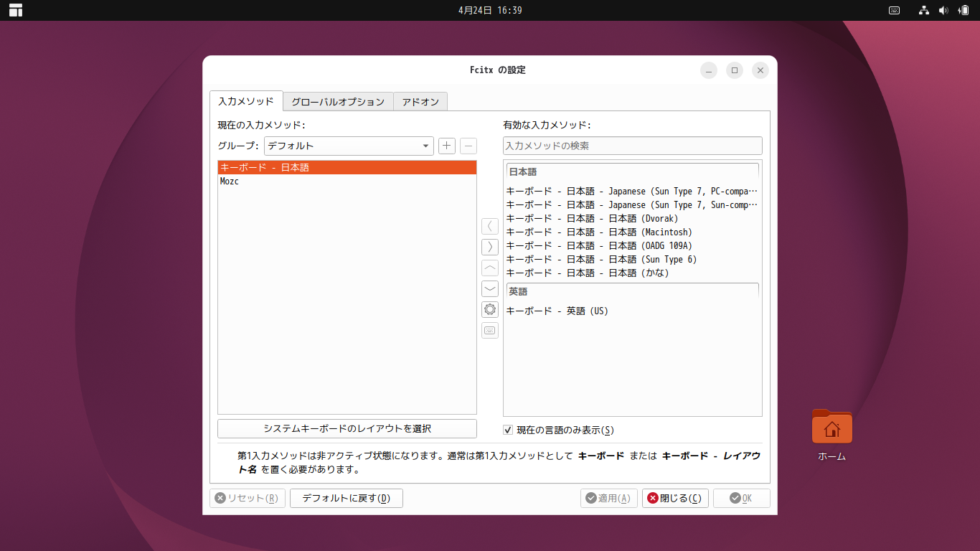Click the 日本語 group header in available list
This screenshot has width=980, height=551.
point(632,172)
